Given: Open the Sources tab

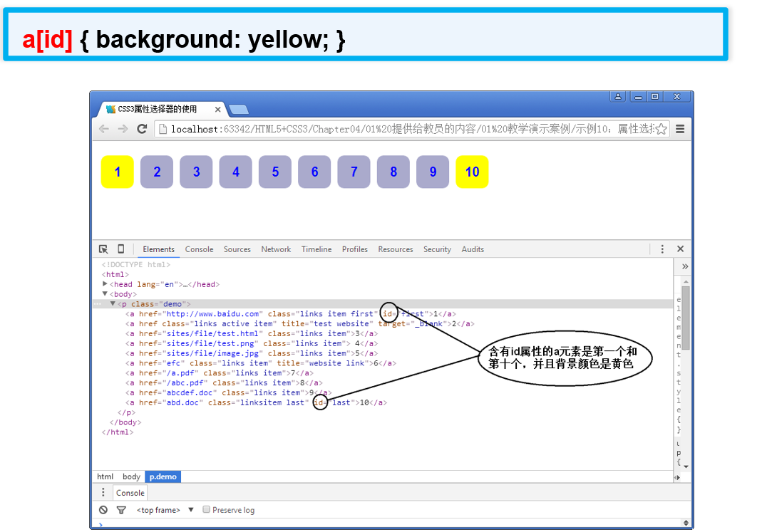Looking at the screenshot, I should (237, 249).
